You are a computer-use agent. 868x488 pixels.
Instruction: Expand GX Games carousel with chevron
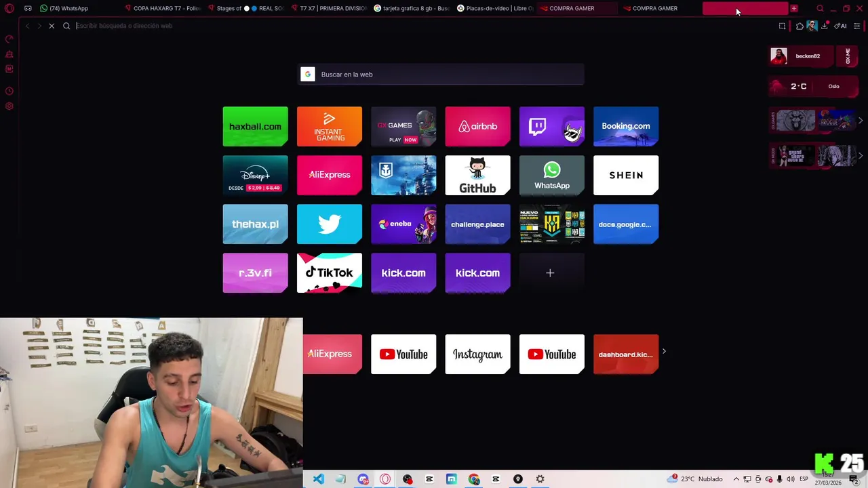tap(861, 121)
